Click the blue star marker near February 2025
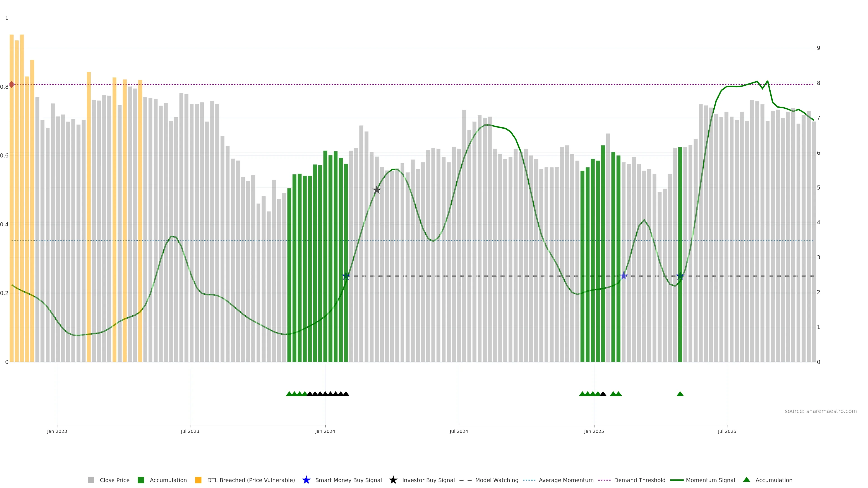Screen dimensions: 868x488 pos(624,276)
